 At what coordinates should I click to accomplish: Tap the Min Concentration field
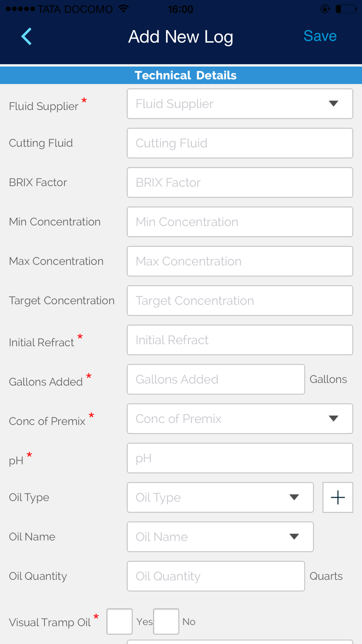tap(240, 222)
